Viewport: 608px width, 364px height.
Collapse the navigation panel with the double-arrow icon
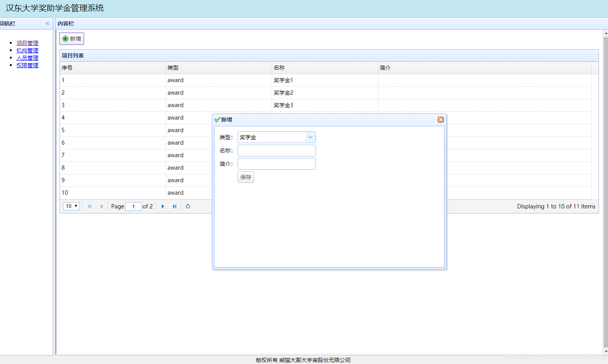47,23
